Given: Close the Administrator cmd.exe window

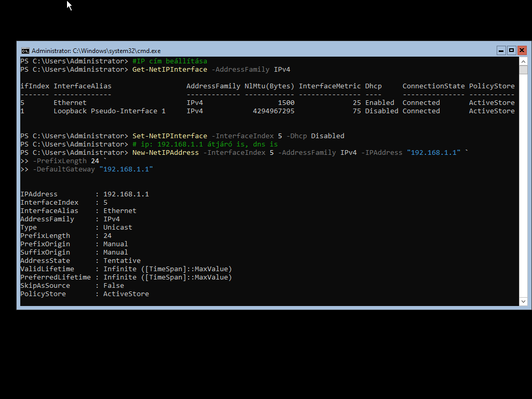Looking at the screenshot, I should click(522, 50).
